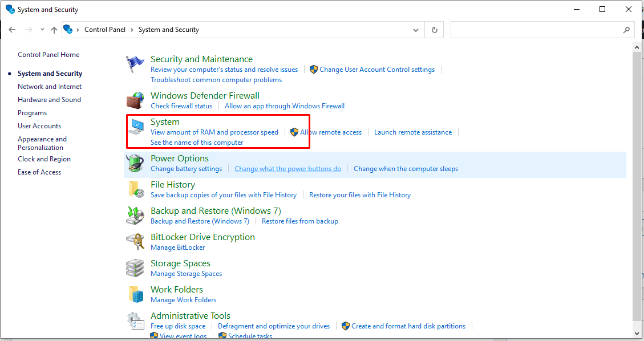This screenshot has height=341, width=644.
Task: Click the Power Options battery icon
Action: coord(135,164)
